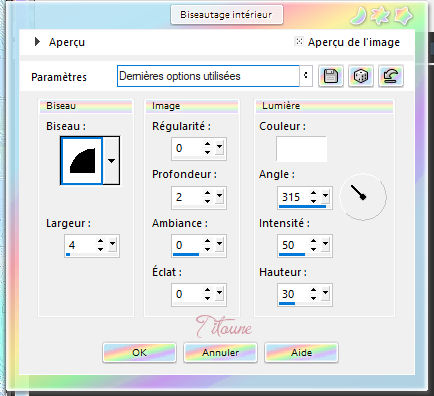Open the Ambiance slider popup arrow
This screenshot has width=434, height=396.
point(219,244)
